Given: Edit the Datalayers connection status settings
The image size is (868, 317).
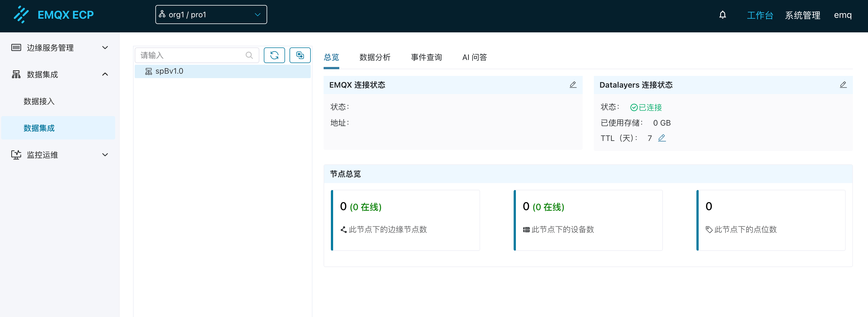Looking at the screenshot, I should [x=843, y=85].
